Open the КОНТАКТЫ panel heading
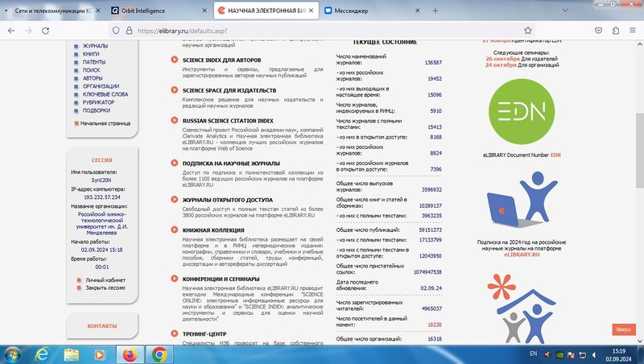Viewport: 644px width, 364px height. point(102,326)
